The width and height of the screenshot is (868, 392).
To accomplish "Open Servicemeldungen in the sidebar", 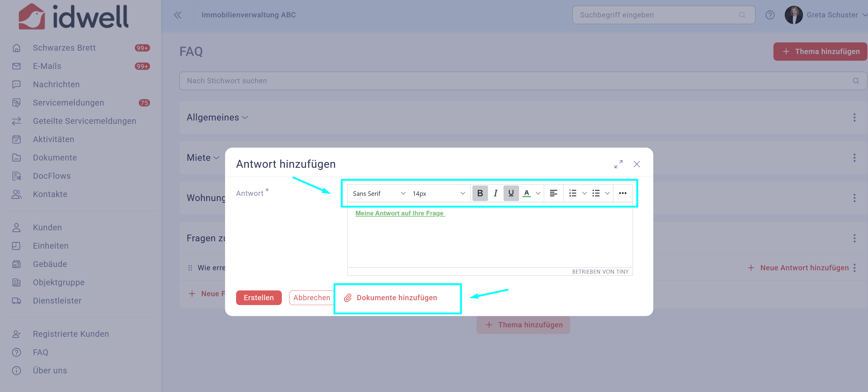I will click(68, 102).
